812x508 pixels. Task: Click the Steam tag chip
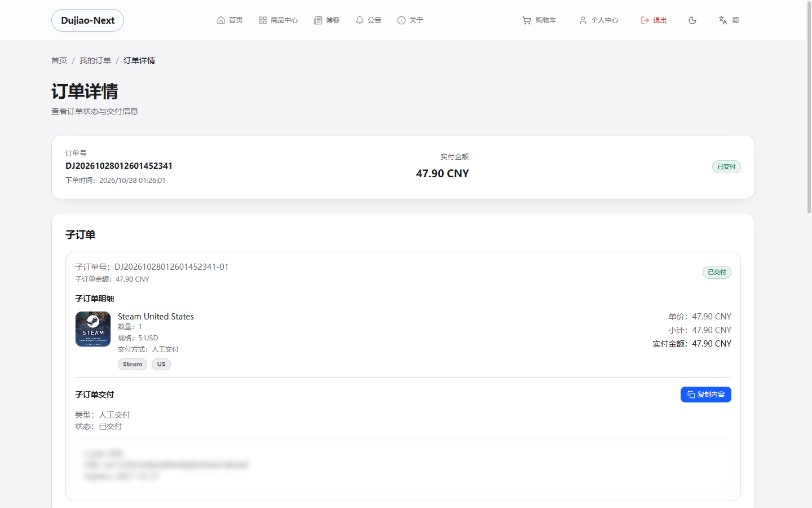pos(133,364)
